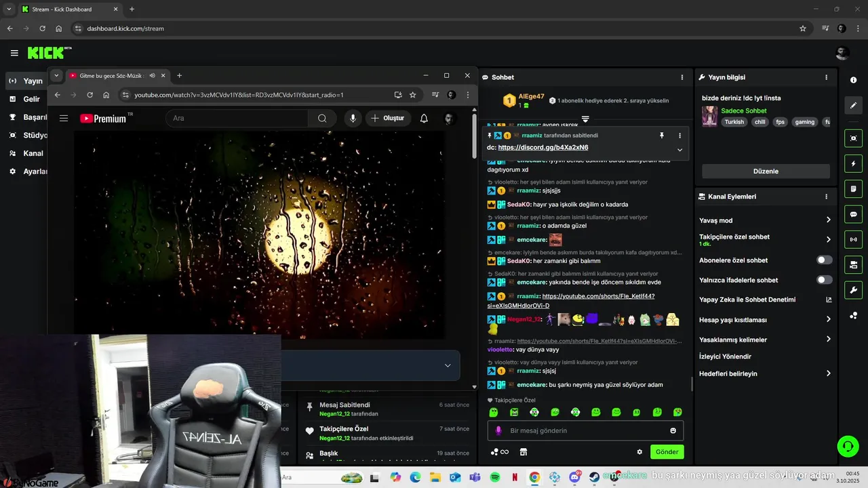Mute the YouTube tab audio icon

152,75
